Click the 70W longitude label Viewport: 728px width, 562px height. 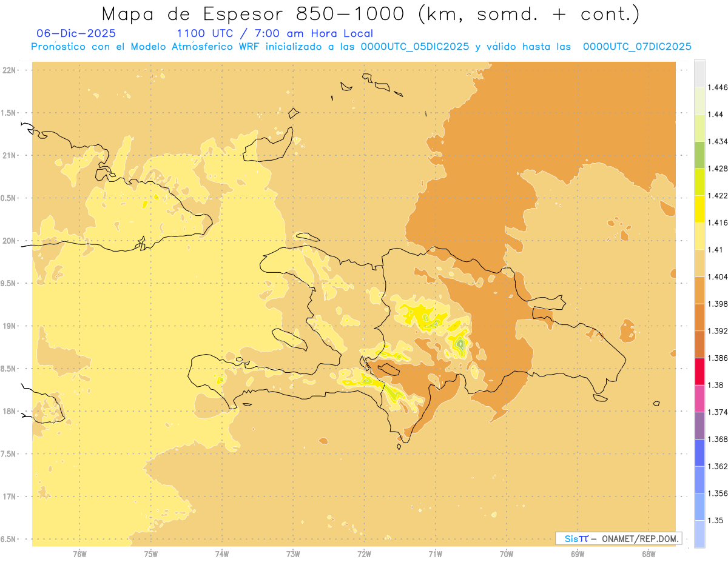(507, 554)
